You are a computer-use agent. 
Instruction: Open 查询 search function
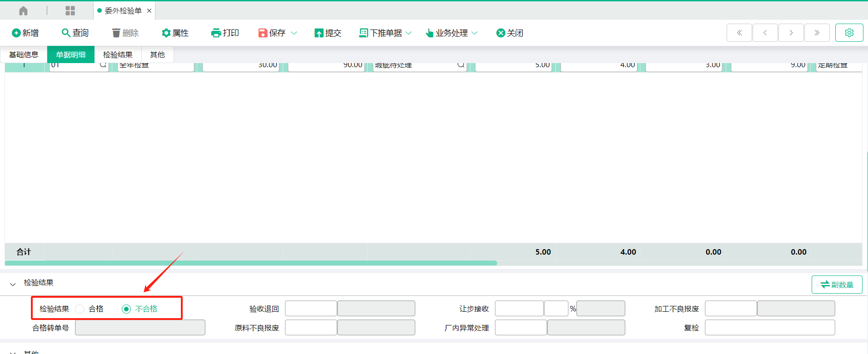pos(75,33)
